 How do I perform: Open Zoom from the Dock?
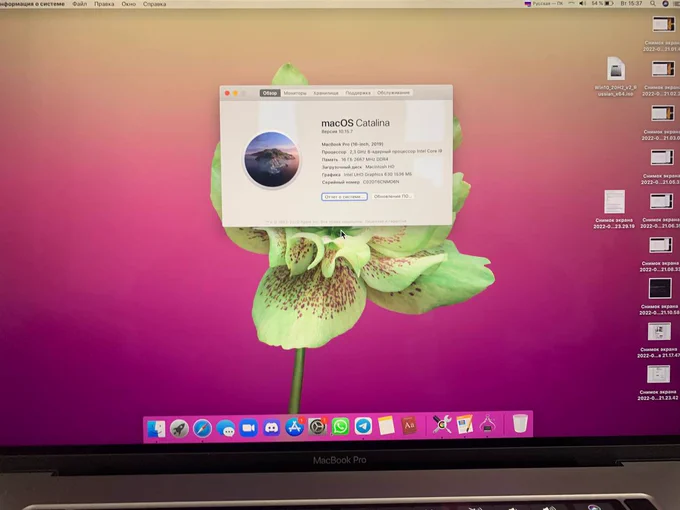(x=248, y=428)
